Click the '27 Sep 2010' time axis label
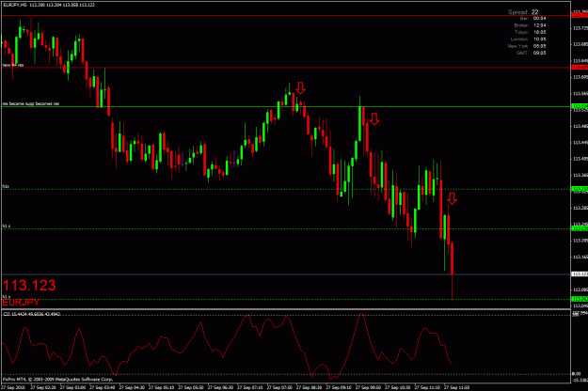The width and height of the screenshot is (588, 391). point(13,387)
